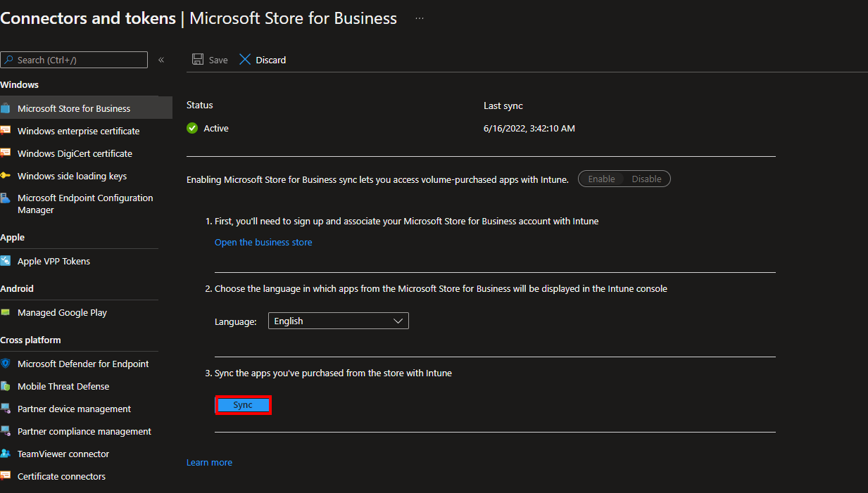Save the connector settings
The height and width of the screenshot is (493, 868).
tap(210, 60)
